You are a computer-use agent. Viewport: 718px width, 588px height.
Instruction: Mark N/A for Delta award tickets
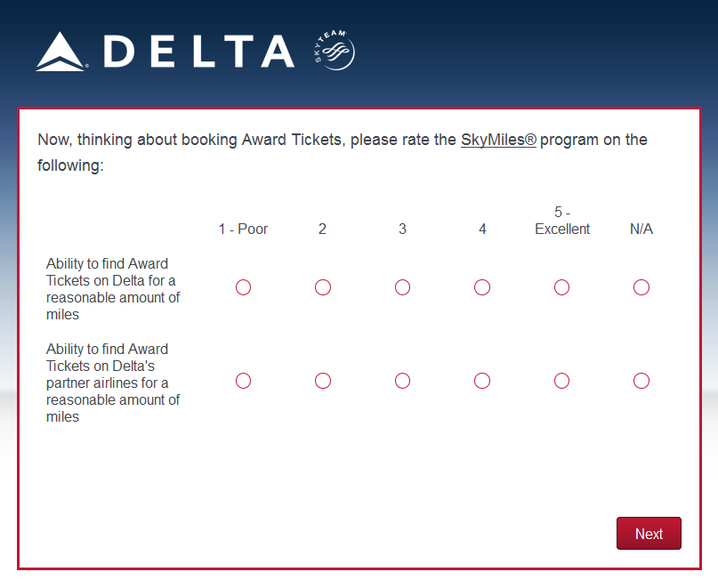point(641,287)
